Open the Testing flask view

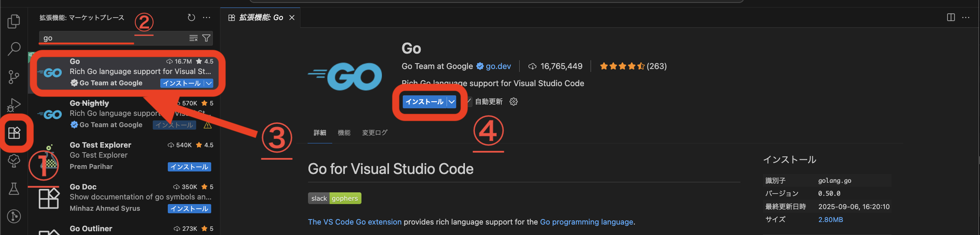tap(14, 189)
